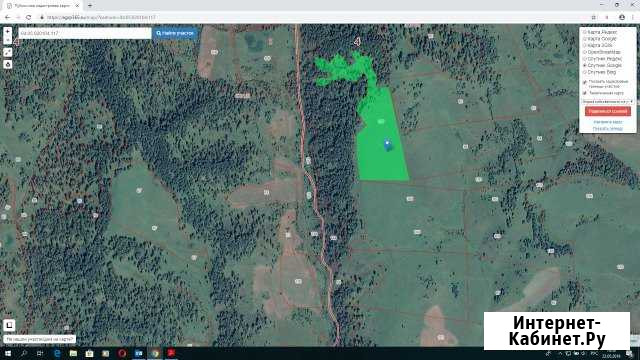Choose the Спутник Bing radio option

(x=585, y=72)
